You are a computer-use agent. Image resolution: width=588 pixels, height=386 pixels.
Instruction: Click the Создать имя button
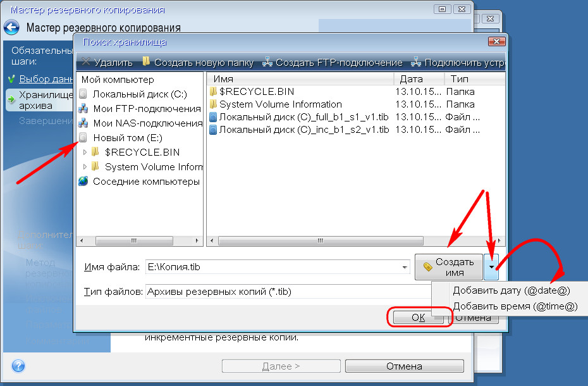[449, 267]
